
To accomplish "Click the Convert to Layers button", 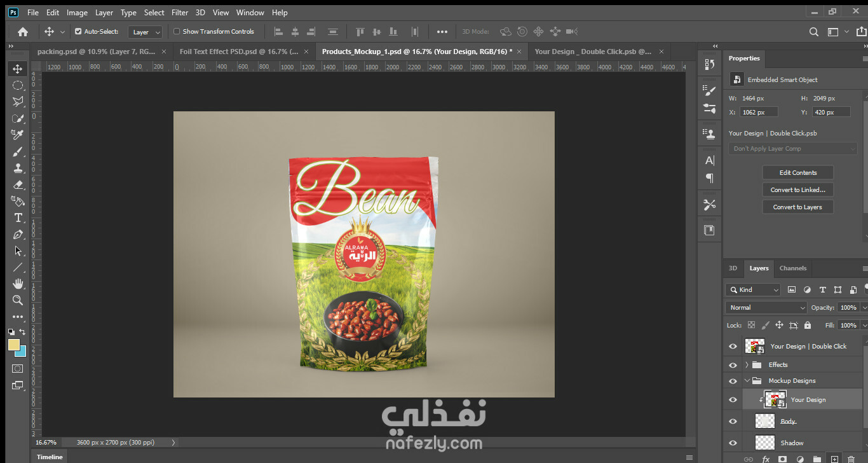I will (798, 207).
